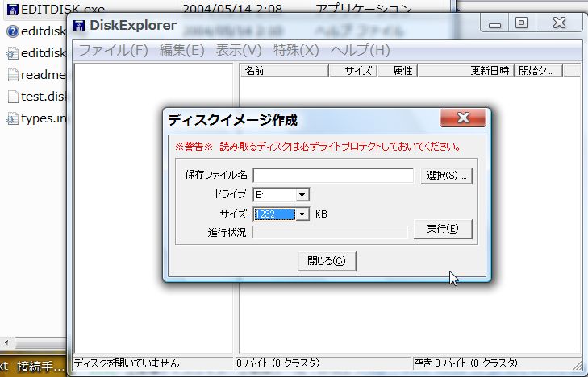The width and height of the screenshot is (588, 377).
Task: Click the 選択(S)... browse button
Action: (x=446, y=176)
